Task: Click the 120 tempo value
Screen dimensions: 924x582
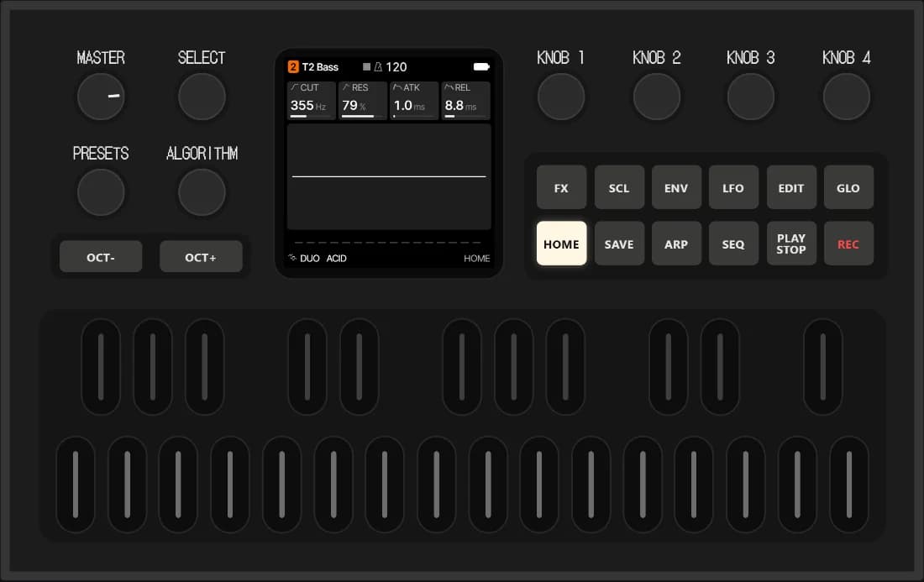Action: pos(396,67)
